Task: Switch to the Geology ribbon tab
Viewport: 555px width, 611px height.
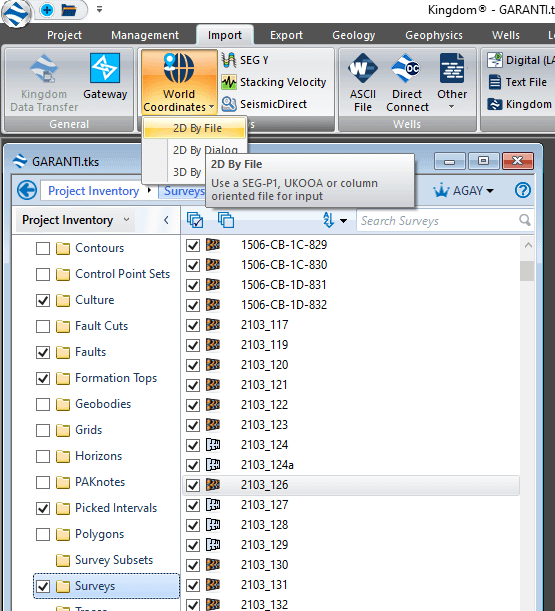Action: 354,35
